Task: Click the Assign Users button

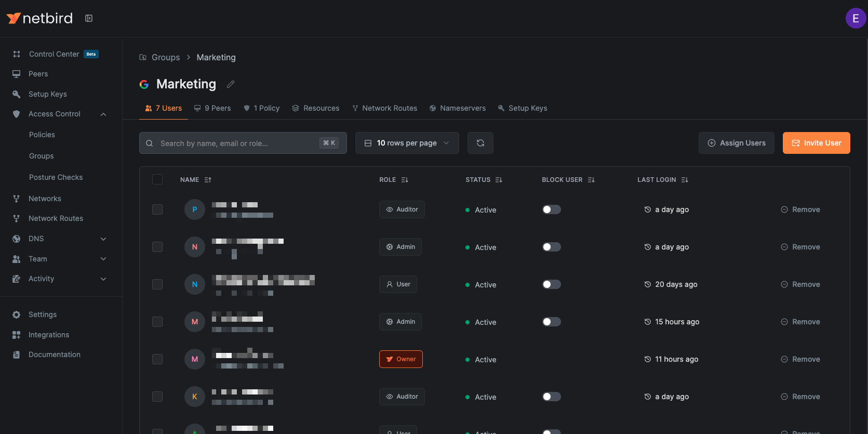Action: point(736,143)
